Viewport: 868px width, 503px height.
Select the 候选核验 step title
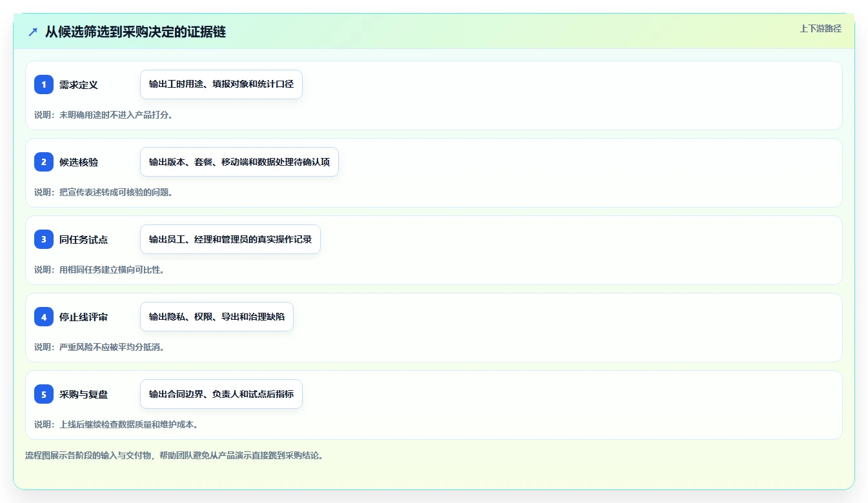click(79, 162)
